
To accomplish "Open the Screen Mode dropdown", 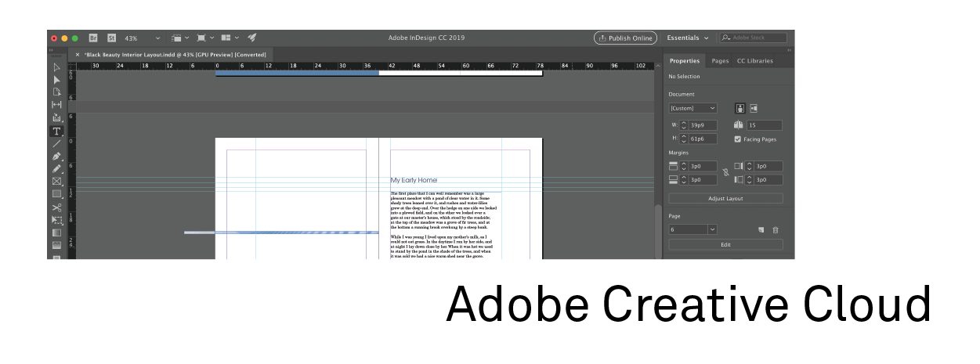I will pyautogui.click(x=205, y=38).
